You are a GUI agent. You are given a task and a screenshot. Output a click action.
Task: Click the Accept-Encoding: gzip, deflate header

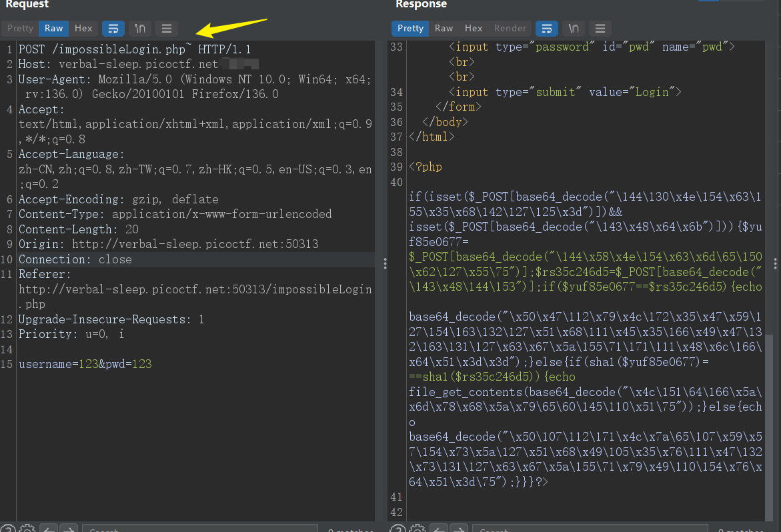click(119, 199)
